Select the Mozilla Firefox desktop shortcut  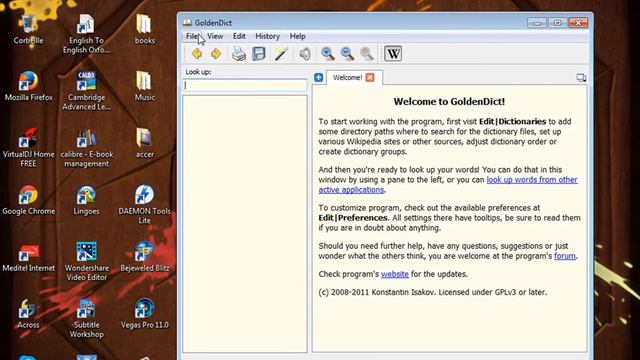(x=29, y=86)
